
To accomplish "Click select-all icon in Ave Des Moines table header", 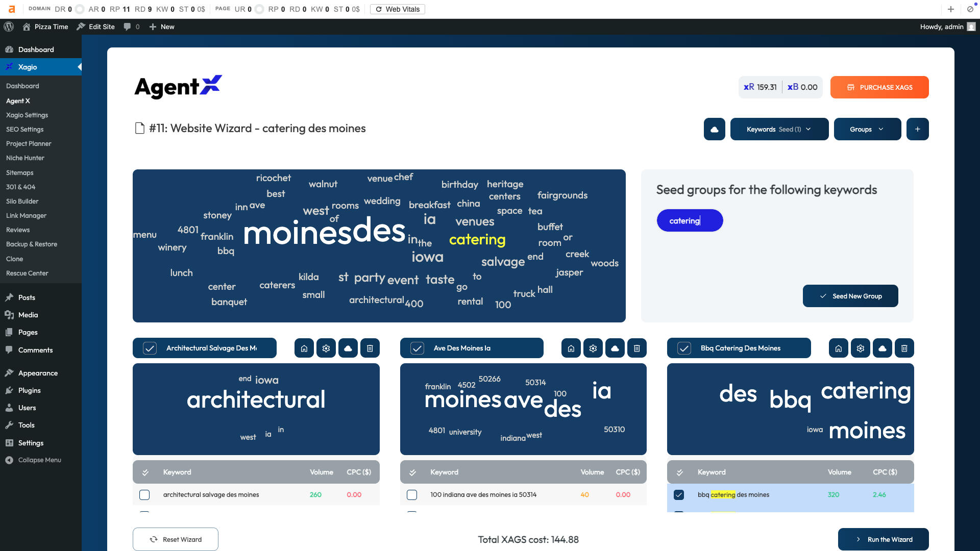I will (412, 472).
